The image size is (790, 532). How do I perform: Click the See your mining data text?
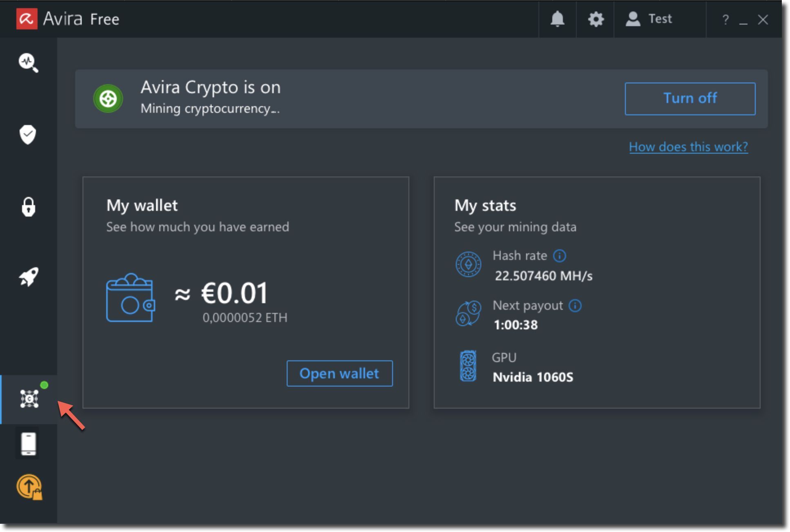[515, 227]
